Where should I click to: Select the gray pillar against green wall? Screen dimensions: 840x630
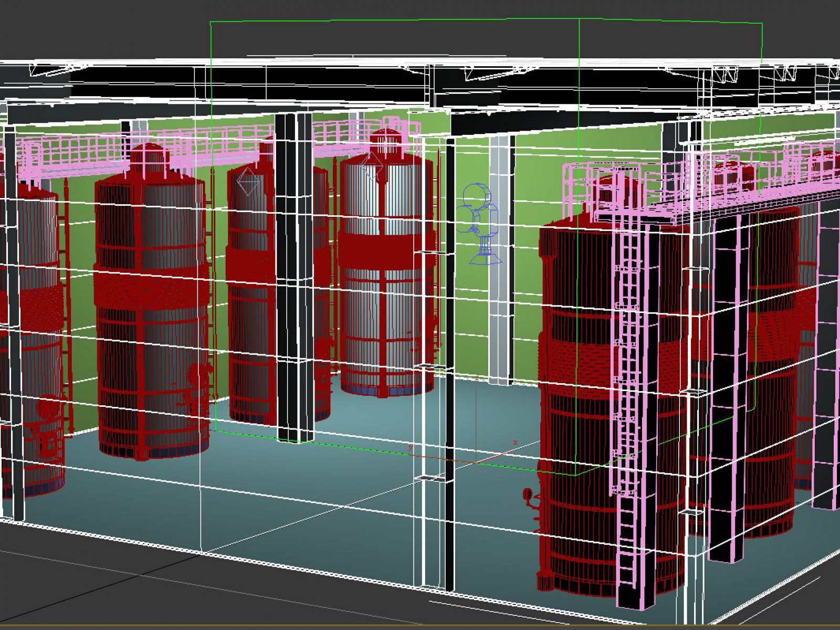pyautogui.click(x=501, y=260)
